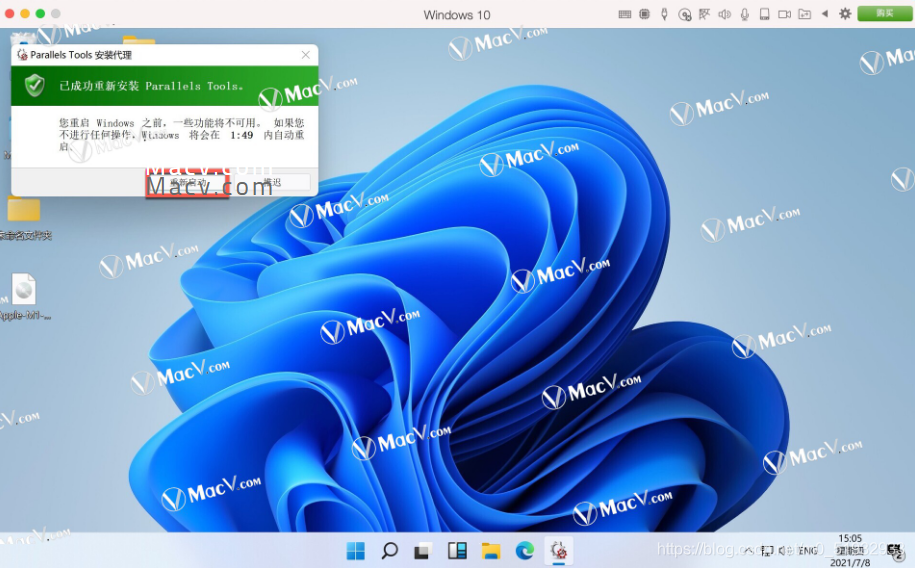Select the Apple-M1 disc image file
The image size is (915, 568).
[x=24, y=297]
